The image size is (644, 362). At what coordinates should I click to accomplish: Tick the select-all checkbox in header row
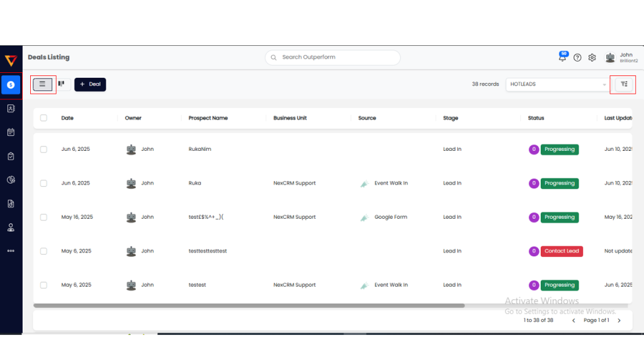pyautogui.click(x=43, y=118)
